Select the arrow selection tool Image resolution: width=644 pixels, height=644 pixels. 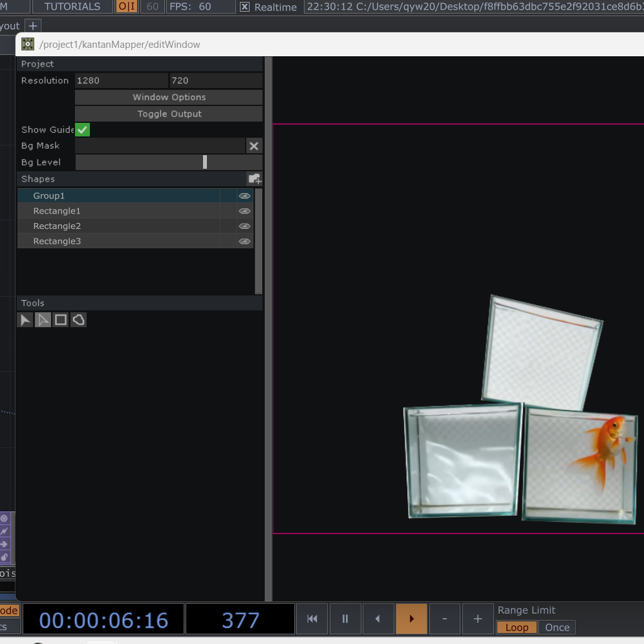[x=25, y=320]
